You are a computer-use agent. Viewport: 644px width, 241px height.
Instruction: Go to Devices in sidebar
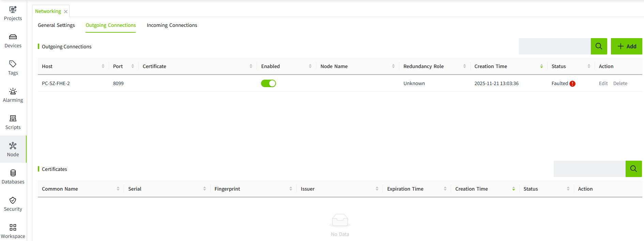13,41
